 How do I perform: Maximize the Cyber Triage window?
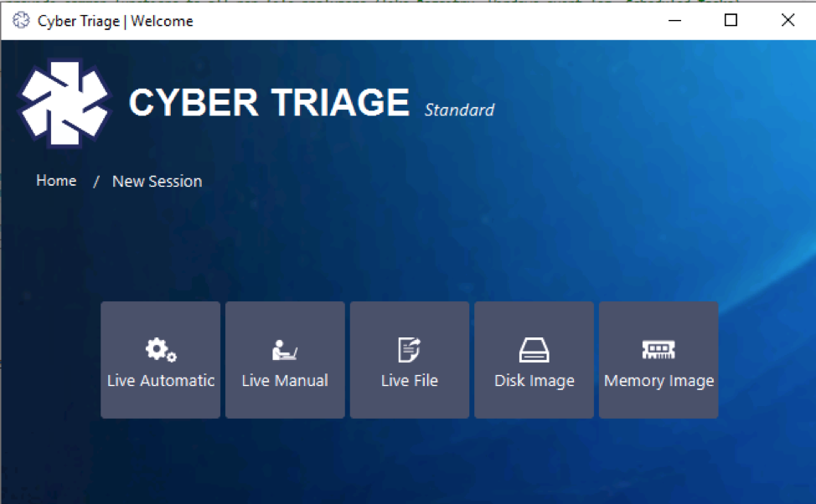point(730,20)
